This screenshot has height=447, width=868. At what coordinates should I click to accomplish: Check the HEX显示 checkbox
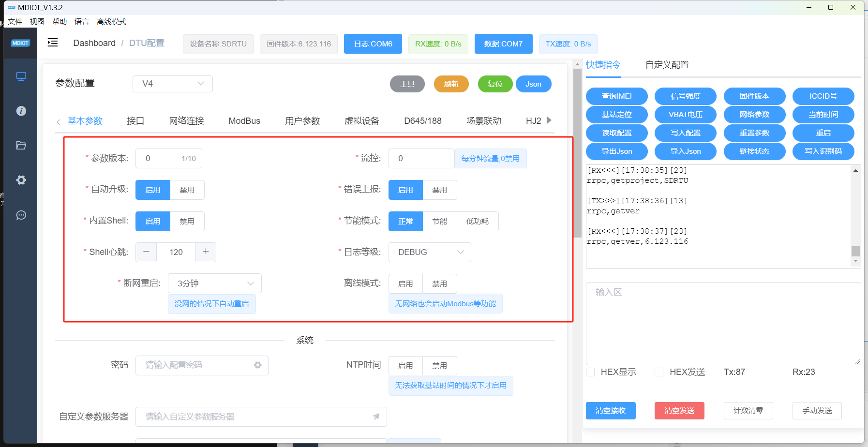coord(590,372)
